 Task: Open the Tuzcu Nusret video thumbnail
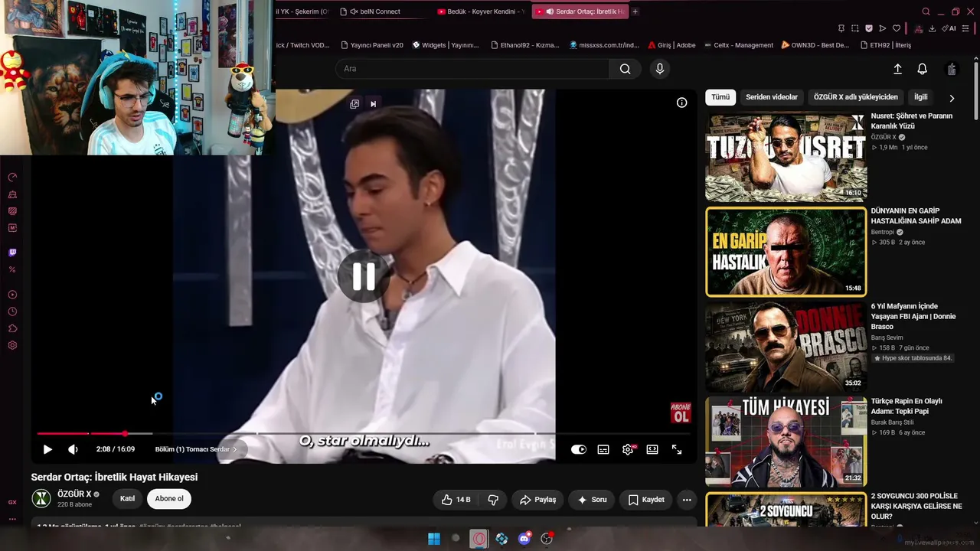tap(786, 156)
